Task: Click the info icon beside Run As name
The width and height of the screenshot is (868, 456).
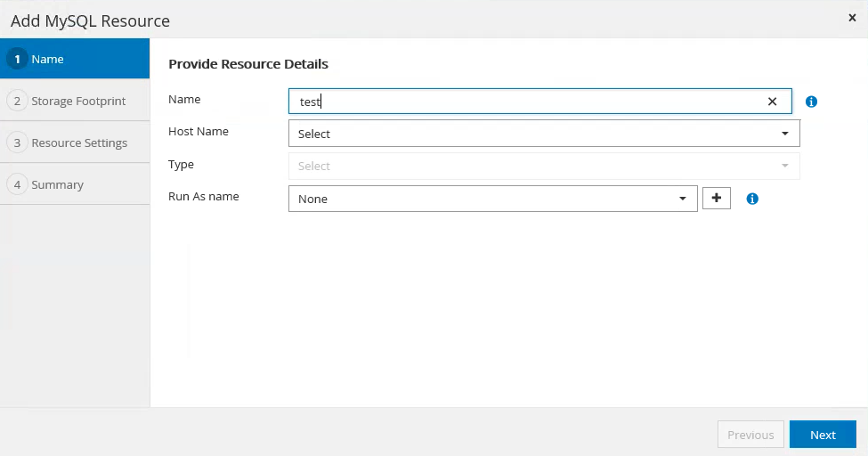Action: point(752,199)
